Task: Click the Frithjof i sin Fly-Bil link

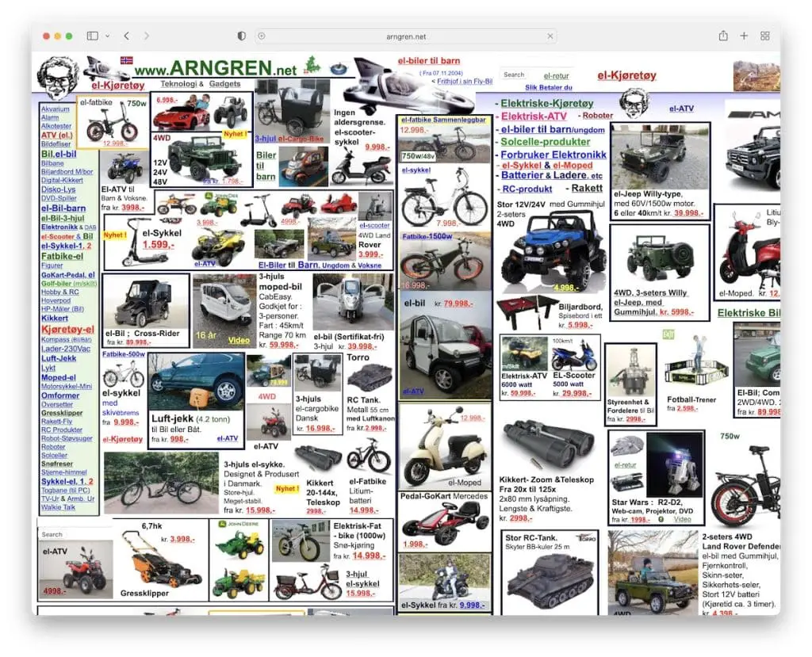Action: click(x=465, y=82)
